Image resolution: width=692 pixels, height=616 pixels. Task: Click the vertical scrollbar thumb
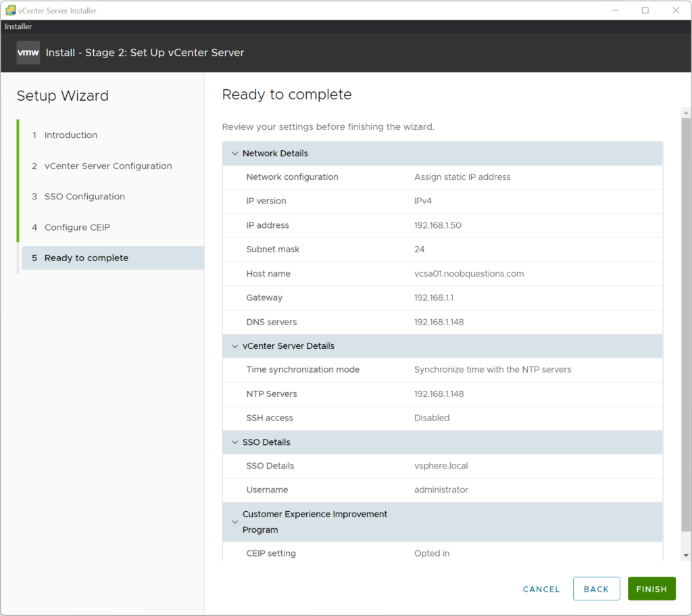[686, 325]
